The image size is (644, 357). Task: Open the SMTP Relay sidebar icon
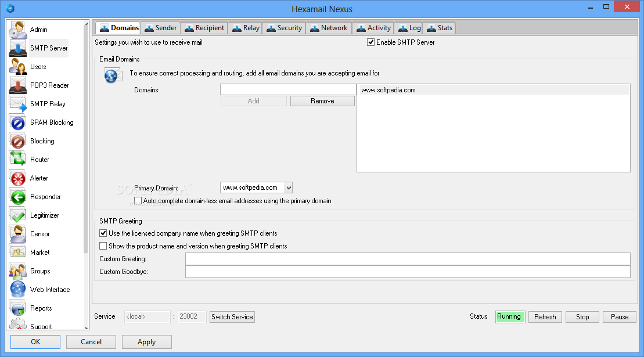[17, 104]
